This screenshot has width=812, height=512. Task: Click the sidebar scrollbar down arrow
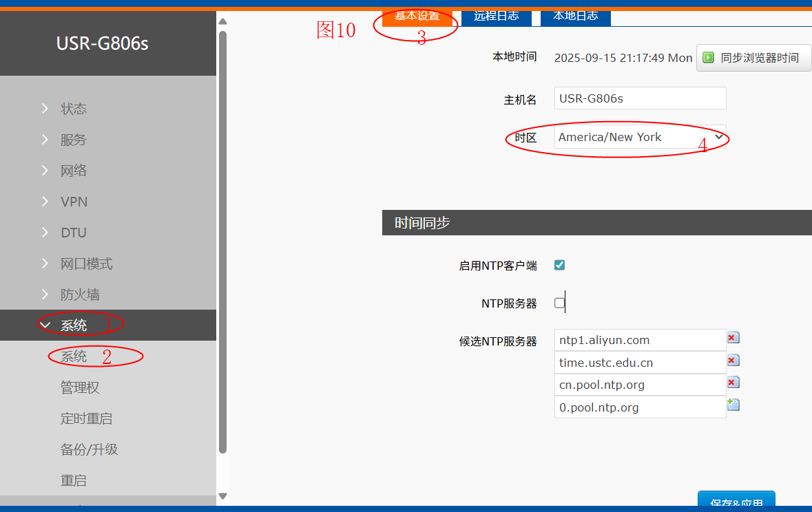point(222,496)
